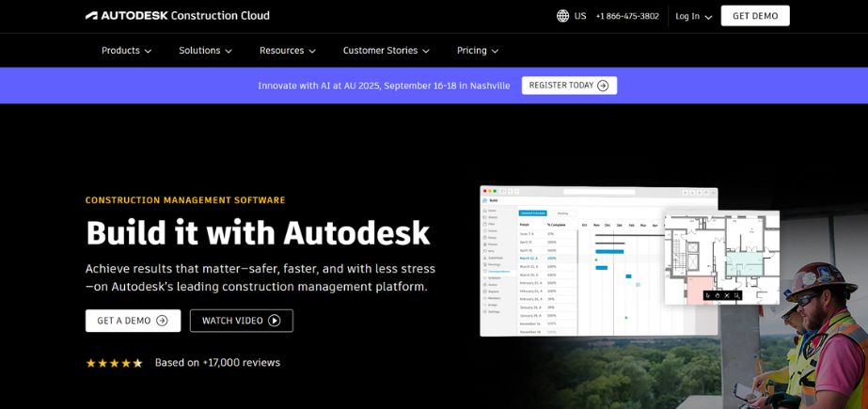This screenshot has width=868, height=409.
Task: Click the GET A DEMO hero button
Action: 133,321
